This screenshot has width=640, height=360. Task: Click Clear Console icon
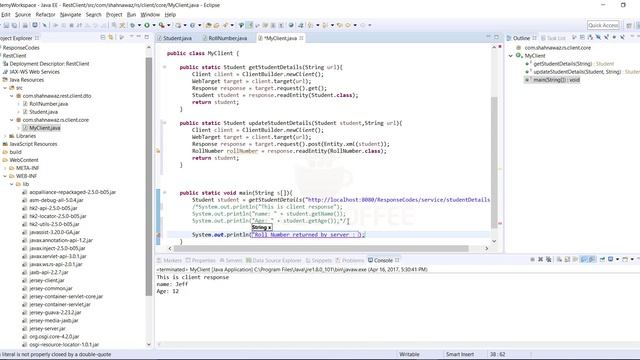coord(559,260)
